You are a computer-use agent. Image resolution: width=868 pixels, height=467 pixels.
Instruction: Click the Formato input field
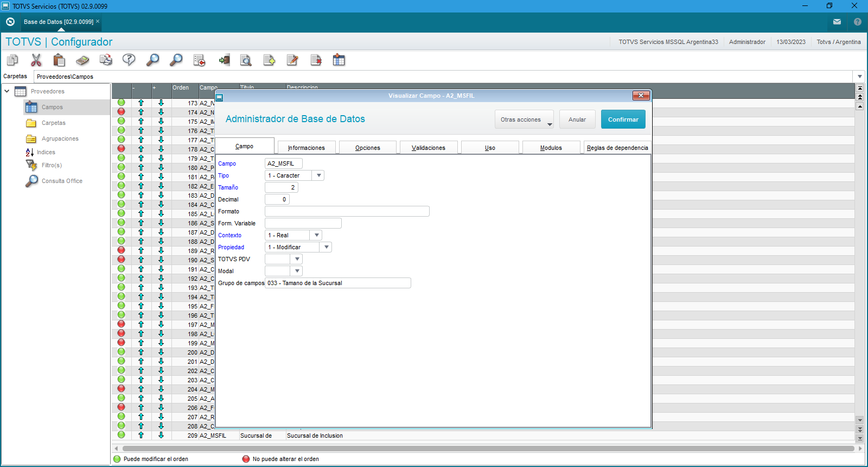347,211
